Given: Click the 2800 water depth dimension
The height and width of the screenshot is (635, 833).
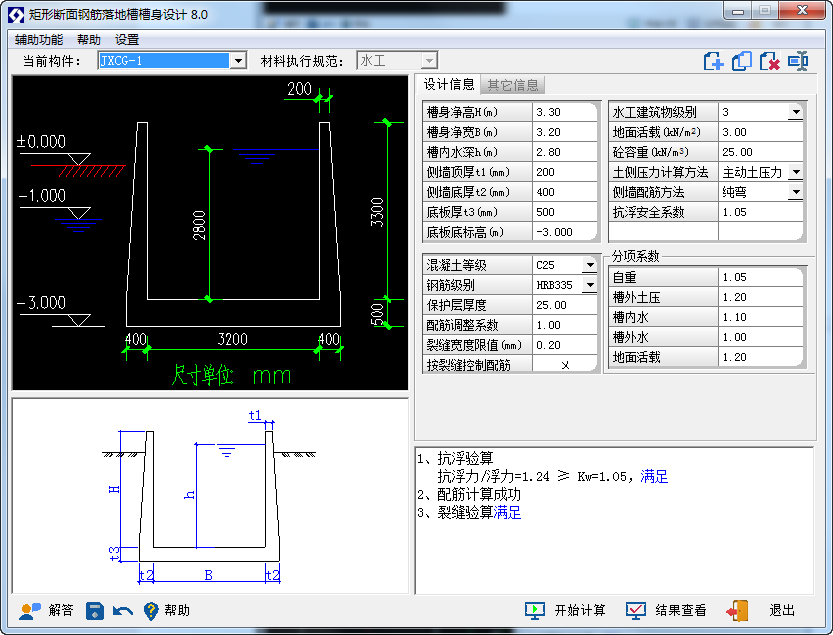Looking at the screenshot, I should [199, 225].
